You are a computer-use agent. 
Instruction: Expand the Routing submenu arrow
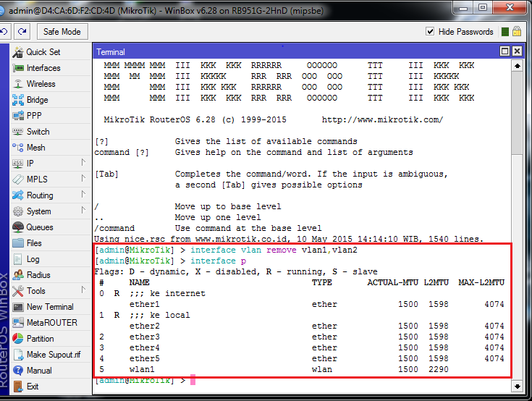[83, 195]
